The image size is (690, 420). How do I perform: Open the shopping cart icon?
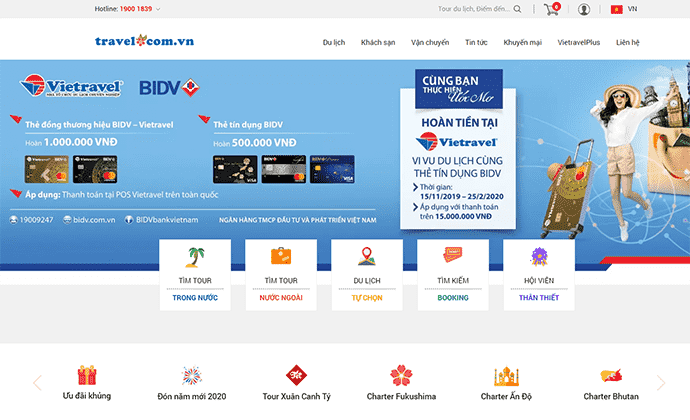tap(551, 9)
